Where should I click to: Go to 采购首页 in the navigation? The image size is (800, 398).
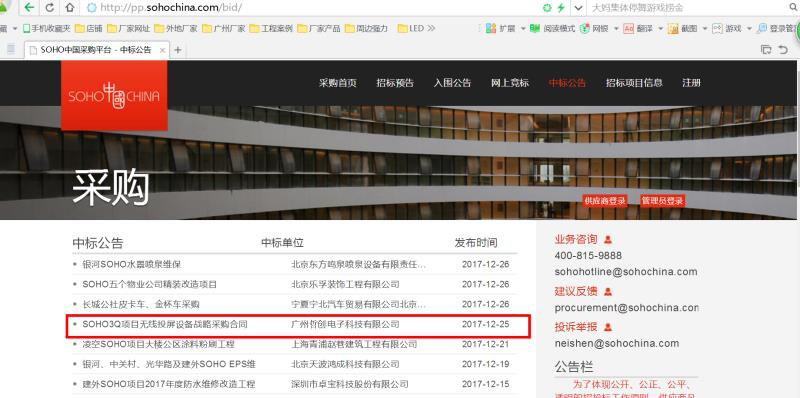click(338, 83)
